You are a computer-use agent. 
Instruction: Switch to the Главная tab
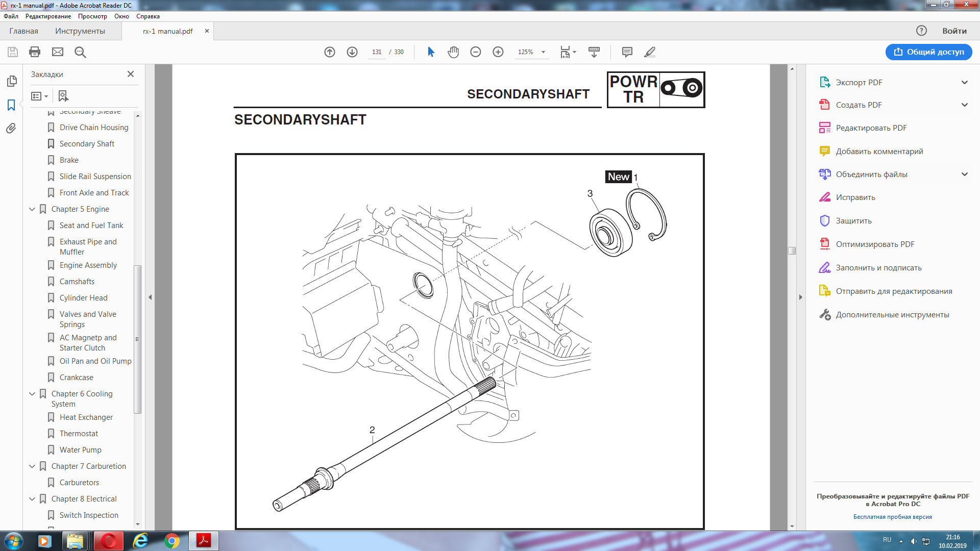tap(23, 31)
